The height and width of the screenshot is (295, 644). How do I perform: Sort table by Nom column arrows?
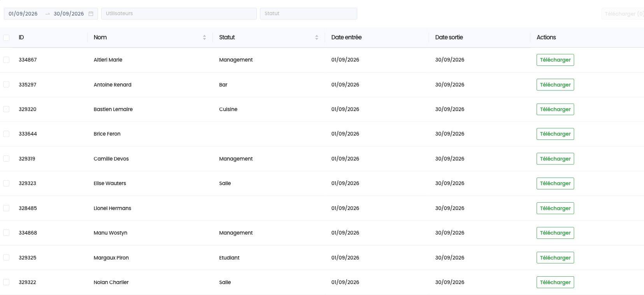pos(204,37)
